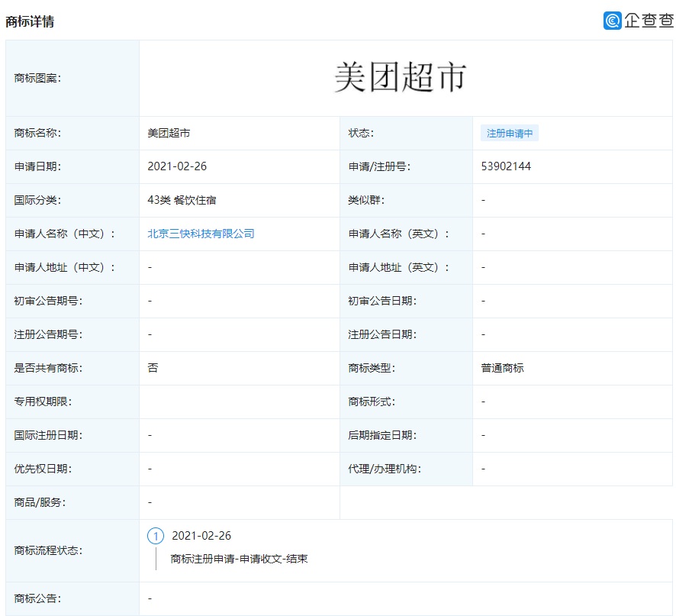
Task: Click the 企查查 logo icon
Action: 612,21
